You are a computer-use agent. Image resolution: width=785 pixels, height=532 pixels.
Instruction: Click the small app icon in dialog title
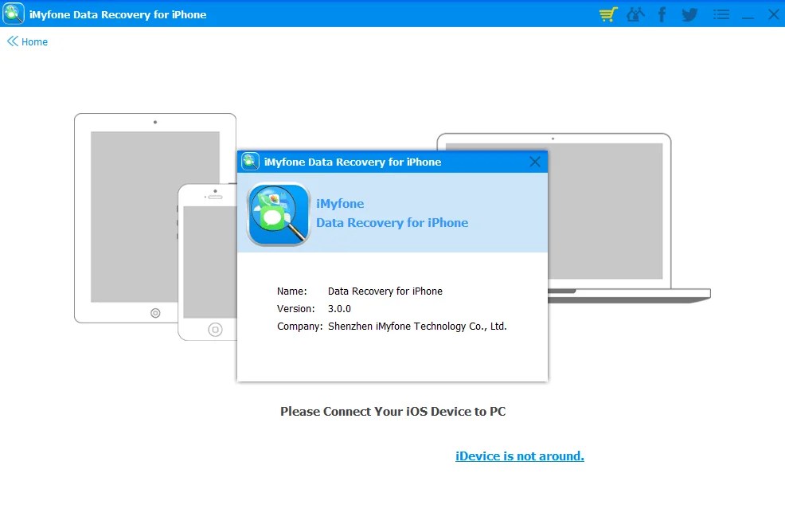point(250,162)
